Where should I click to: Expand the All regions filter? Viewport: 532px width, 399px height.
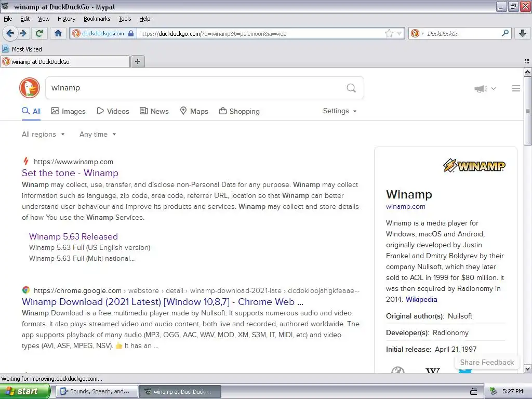(43, 135)
